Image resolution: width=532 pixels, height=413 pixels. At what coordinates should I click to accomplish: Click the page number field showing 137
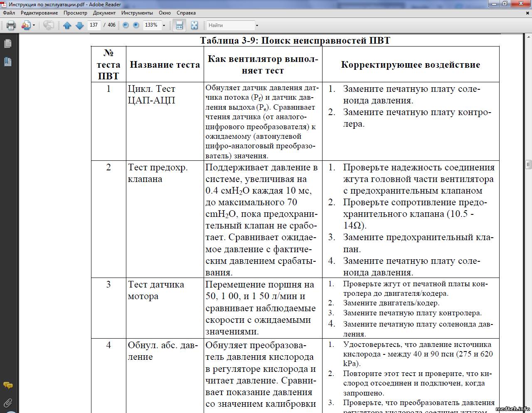(94, 25)
